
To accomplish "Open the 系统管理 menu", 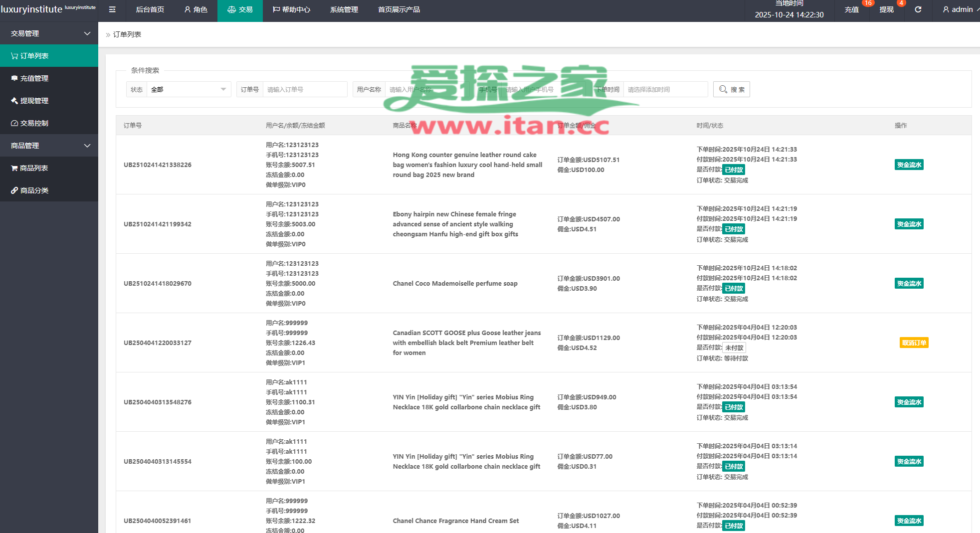I will tap(344, 9).
